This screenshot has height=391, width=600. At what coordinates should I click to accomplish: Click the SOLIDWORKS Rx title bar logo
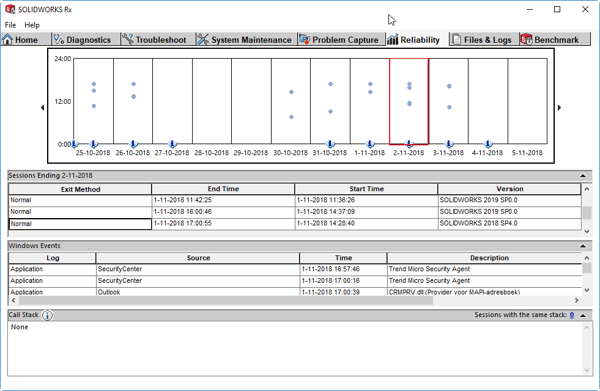click(10, 9)
